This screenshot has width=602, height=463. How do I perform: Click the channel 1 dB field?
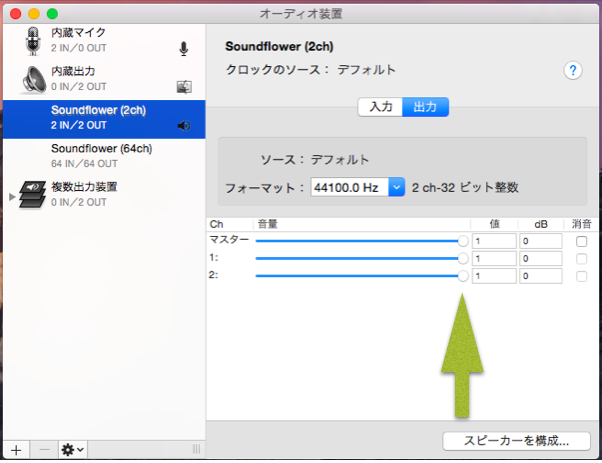click(541, 258)
